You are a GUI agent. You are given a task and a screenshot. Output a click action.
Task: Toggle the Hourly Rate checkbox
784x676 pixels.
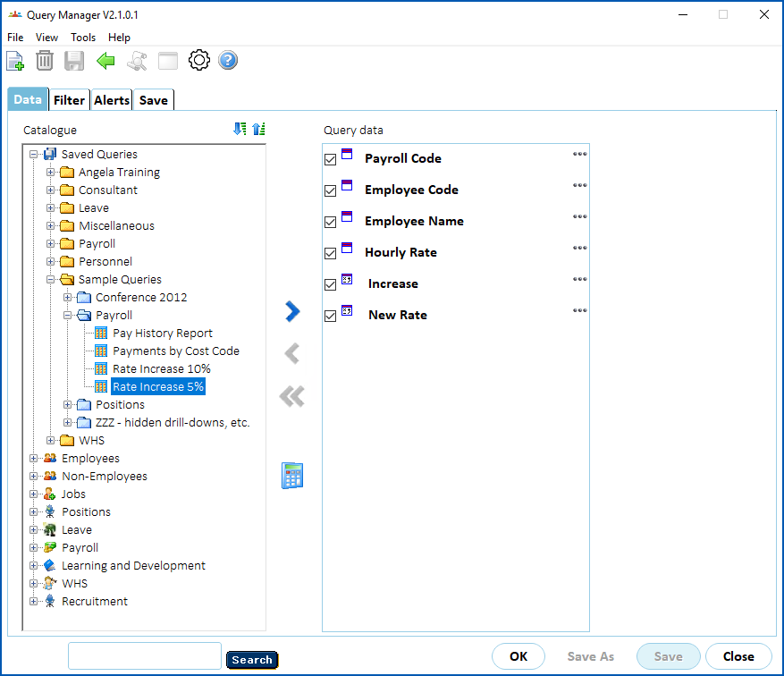tap(331, 254)
